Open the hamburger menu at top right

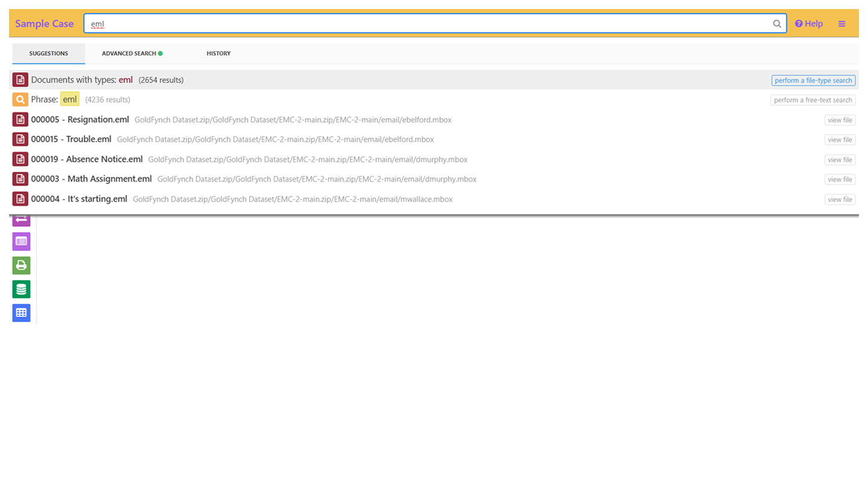click(x=841, y=24)
